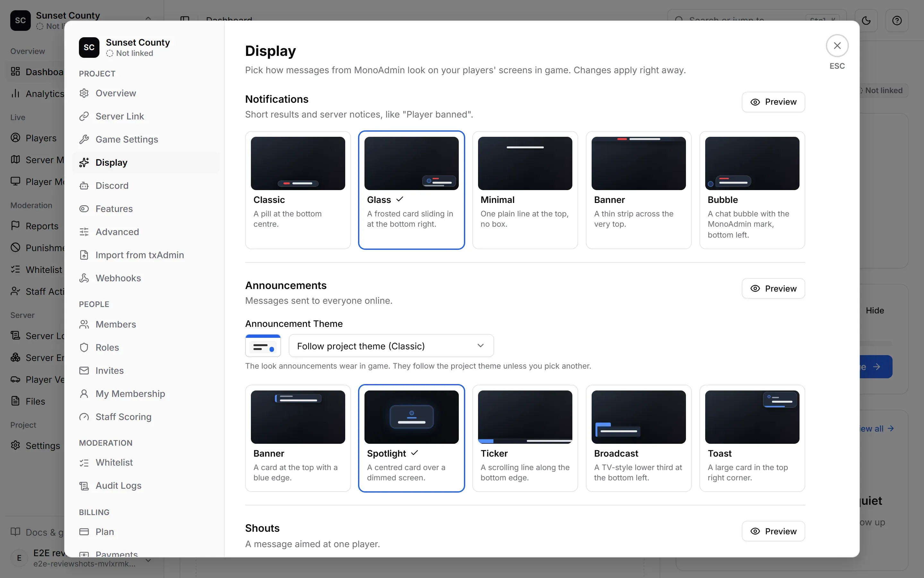The width and height of the screenshot is (924, 578).
Task: Select Classic notification style
Action: (x=298, y=190)
